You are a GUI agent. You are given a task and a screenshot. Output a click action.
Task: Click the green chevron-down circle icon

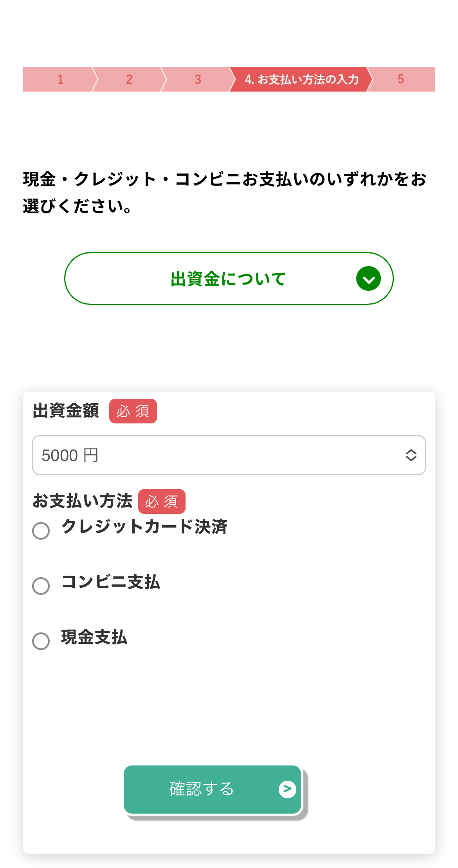[368, 279]
